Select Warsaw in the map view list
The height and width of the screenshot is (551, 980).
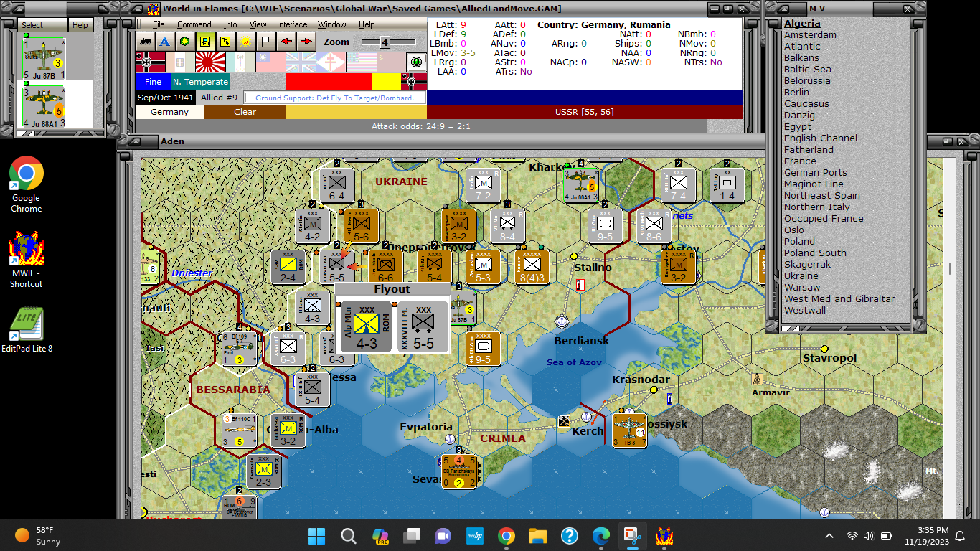(x=802, y=287)
